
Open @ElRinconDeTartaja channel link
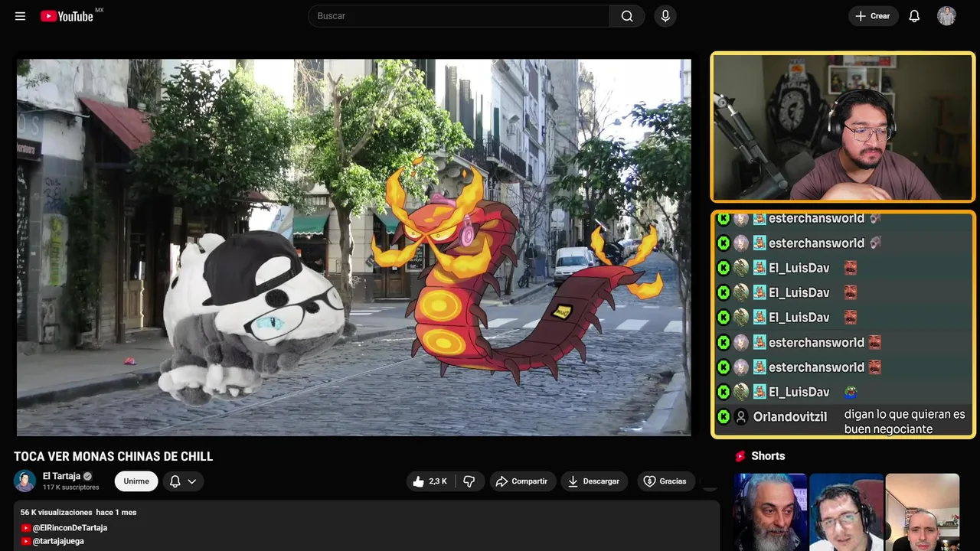point(70,528)
